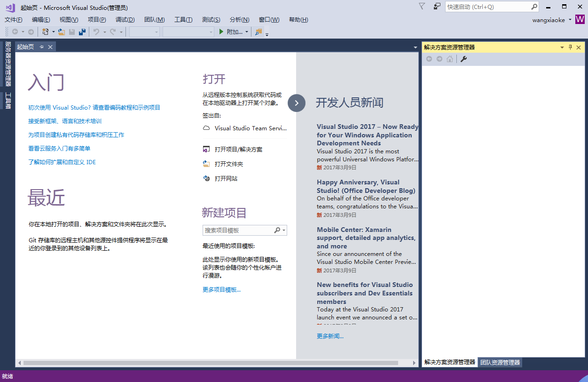Open the Solution Explorer window options dropdown
588x382 pixels.
coord(562,47)
